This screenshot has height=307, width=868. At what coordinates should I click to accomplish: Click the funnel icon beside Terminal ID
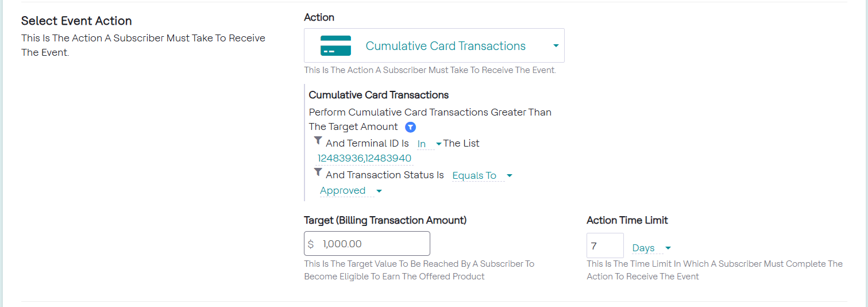pos(318,141)
